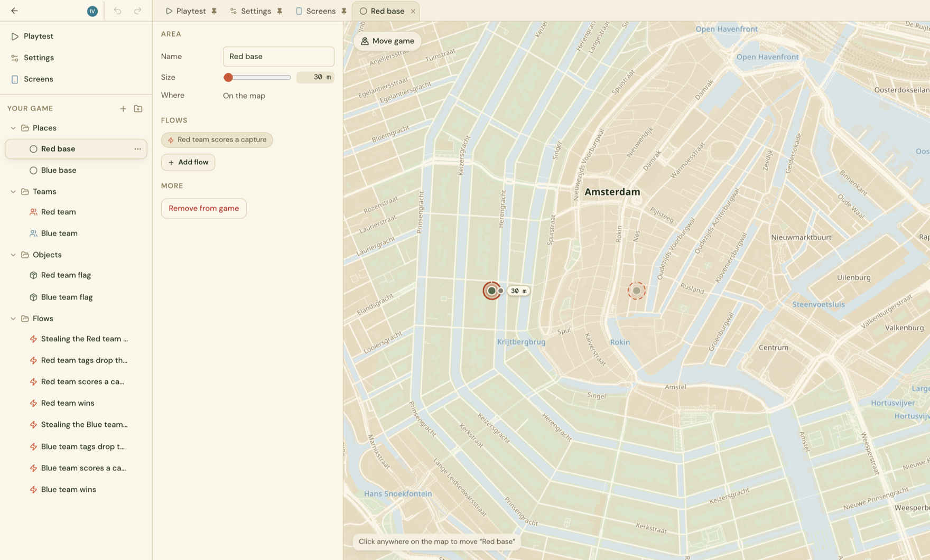Click the 30 m label on the map
Screen dimensions: 930x560
click(x=518, y=291)
